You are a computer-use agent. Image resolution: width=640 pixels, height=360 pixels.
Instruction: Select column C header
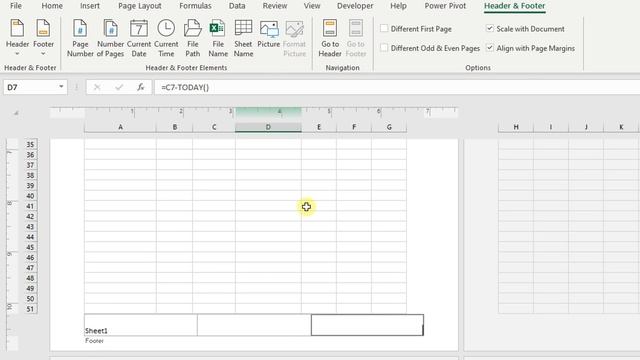click(x=214, y=127)
